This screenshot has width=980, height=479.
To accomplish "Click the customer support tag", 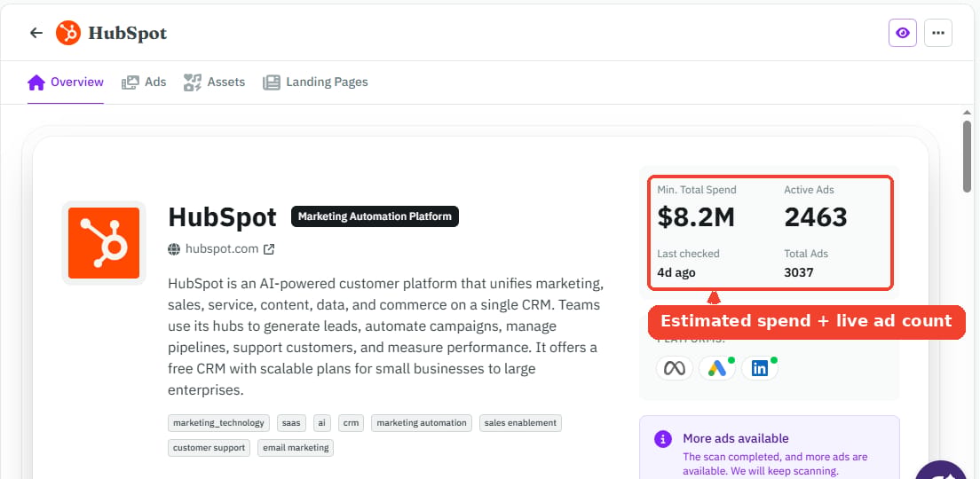I will 209,448.
